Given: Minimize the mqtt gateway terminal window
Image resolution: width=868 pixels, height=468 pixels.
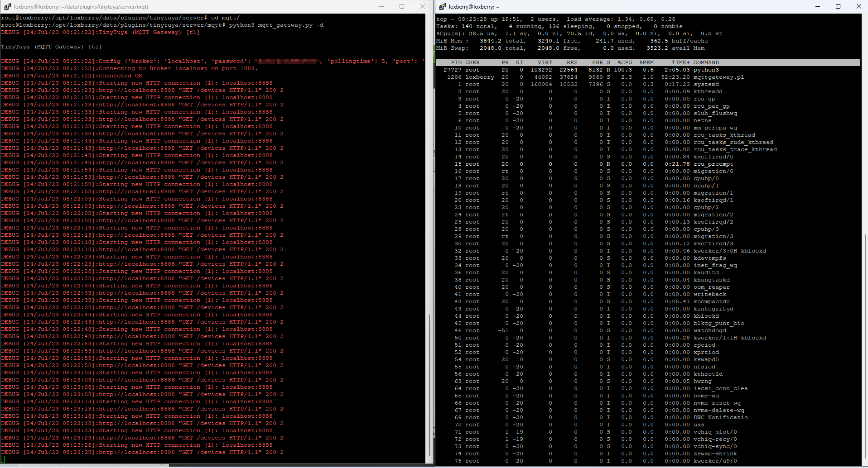Looking at the screenshot, I should (381, 7).
